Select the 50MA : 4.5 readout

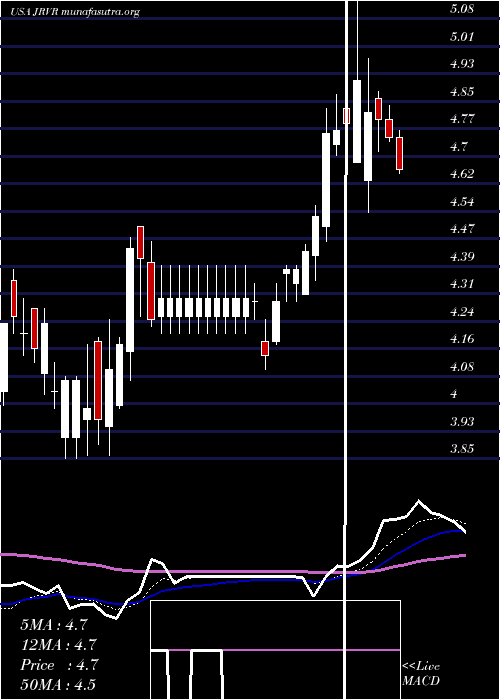58,685
